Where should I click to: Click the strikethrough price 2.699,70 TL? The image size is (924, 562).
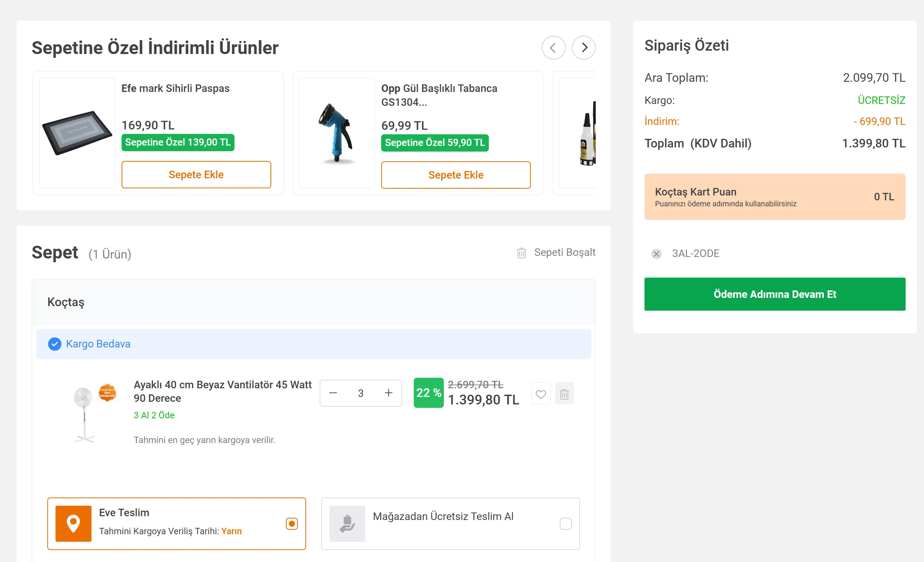[x=476, y=385]
